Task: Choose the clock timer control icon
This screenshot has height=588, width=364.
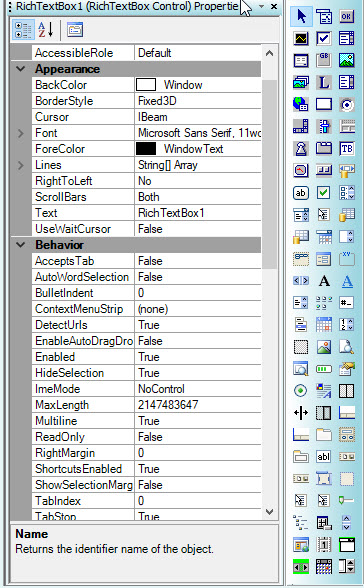Action: click(301, 171)
